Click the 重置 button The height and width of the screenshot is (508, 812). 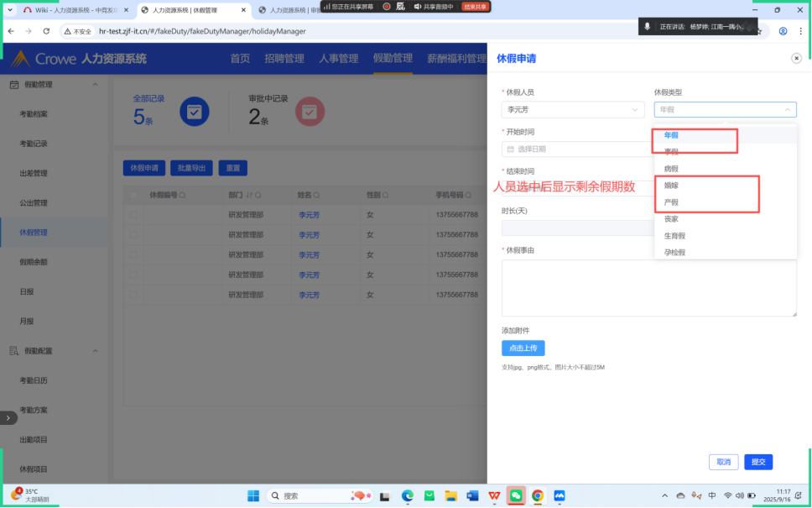click(x=233, y=168)
